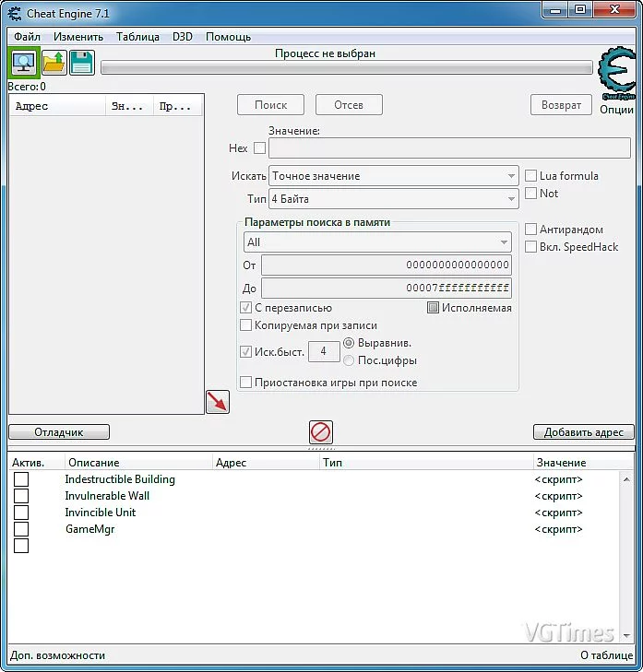Click the От start address field
643x672 pixels.
386,265
